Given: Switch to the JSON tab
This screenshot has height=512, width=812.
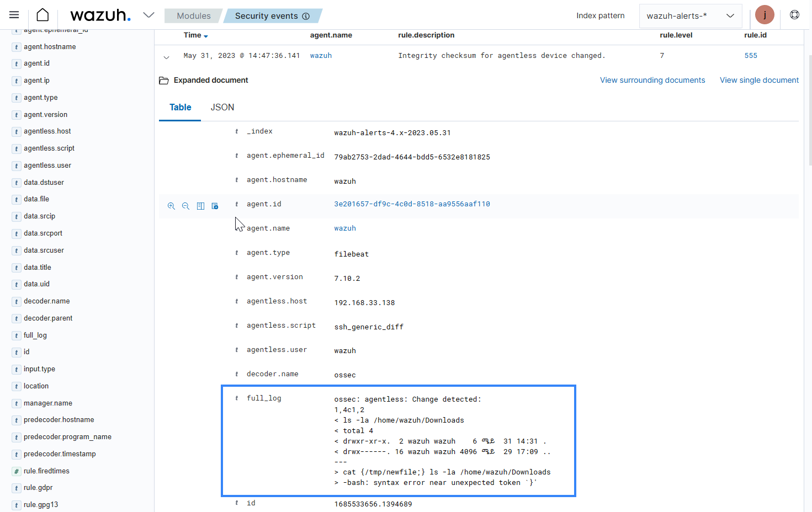Looking at the screenshot, I should (x=222, y=107).
